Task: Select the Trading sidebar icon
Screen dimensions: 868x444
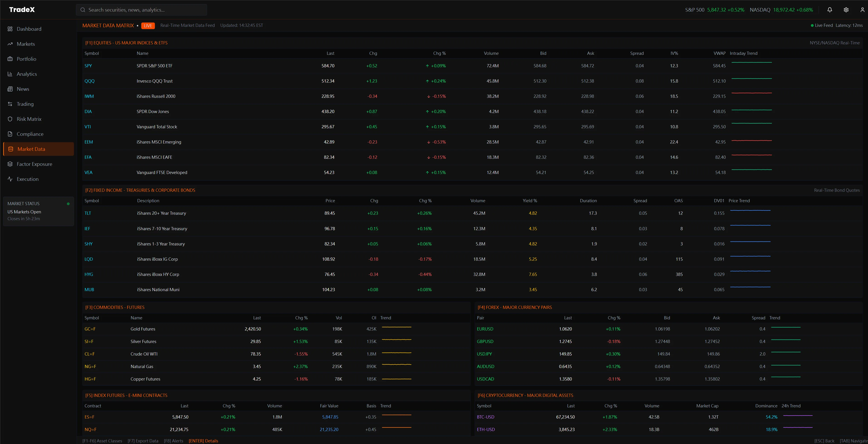Action: pyautogui.click(x=25, y=104)
